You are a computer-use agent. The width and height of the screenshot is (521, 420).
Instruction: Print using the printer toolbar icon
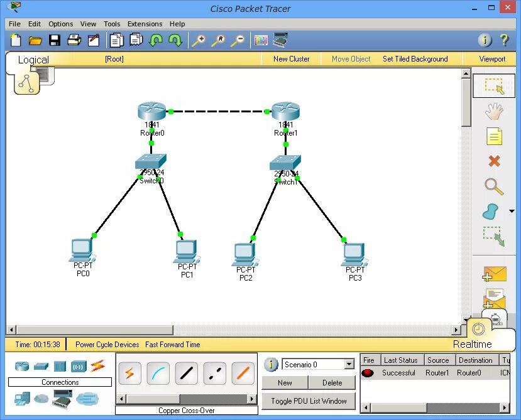coord(74,40)
